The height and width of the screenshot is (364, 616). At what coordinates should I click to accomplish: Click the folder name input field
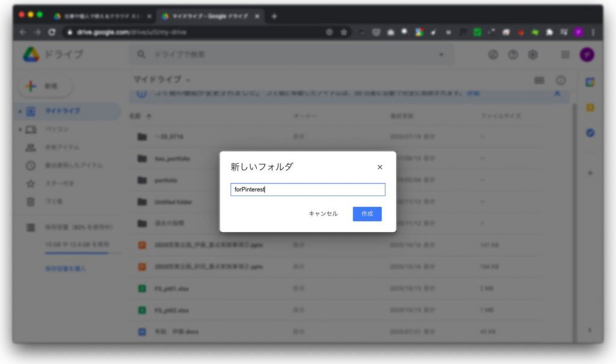tap(307, 190)
